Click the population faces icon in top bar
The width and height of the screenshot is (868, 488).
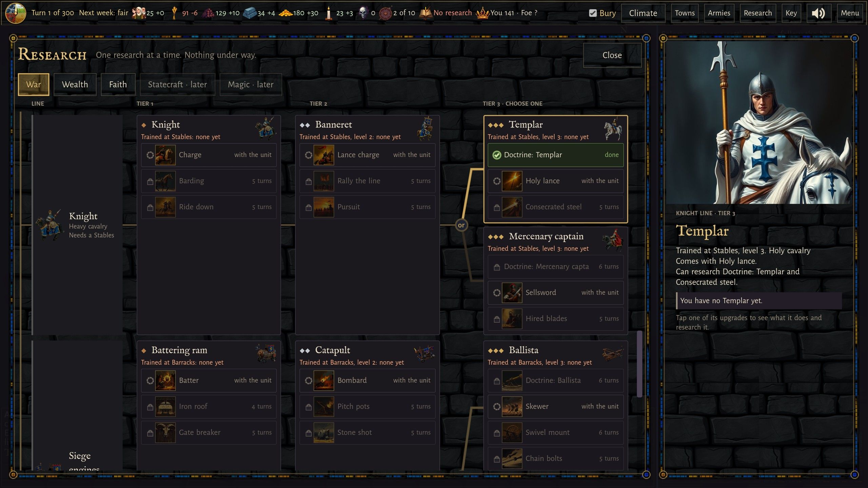(138, 13)
